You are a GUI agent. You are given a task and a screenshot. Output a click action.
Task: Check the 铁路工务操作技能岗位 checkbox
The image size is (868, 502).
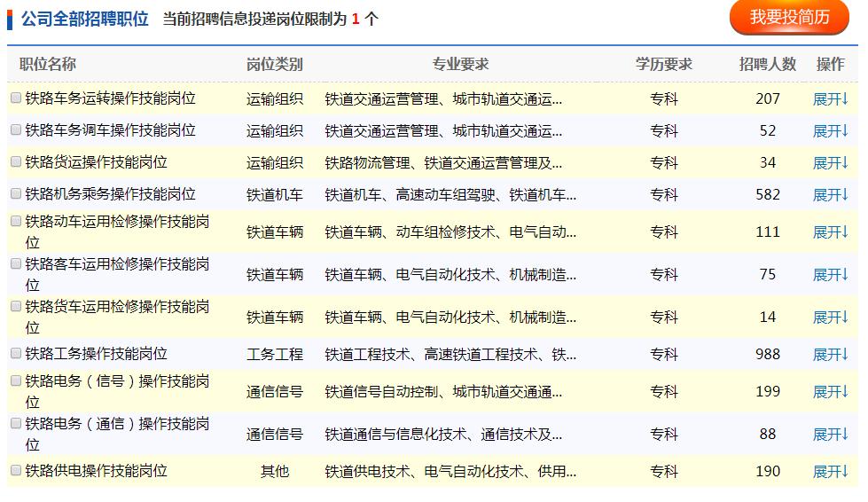pos(16,354)
